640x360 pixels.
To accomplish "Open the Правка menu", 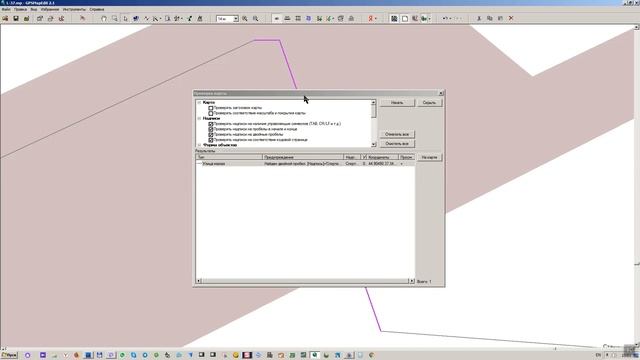I will tap(20, 9).
